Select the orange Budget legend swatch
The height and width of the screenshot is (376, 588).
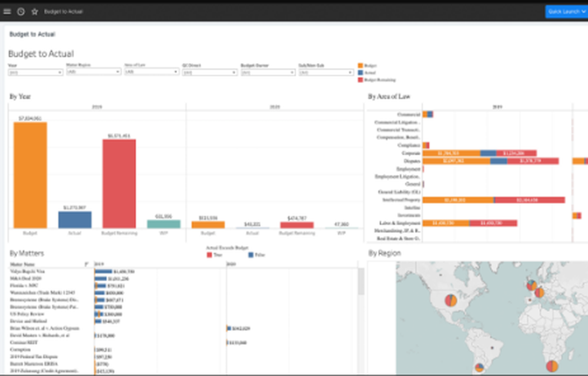(360, 66)
